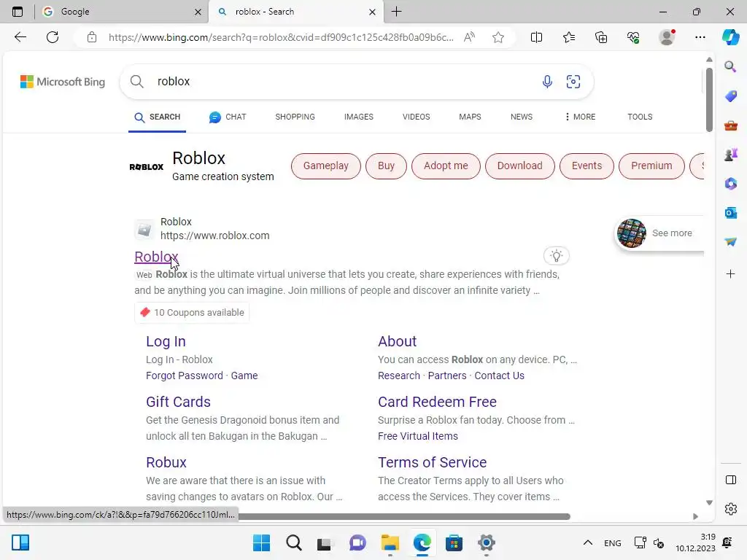Open the 10 Coupons available badge

click(x=192, y=312)
